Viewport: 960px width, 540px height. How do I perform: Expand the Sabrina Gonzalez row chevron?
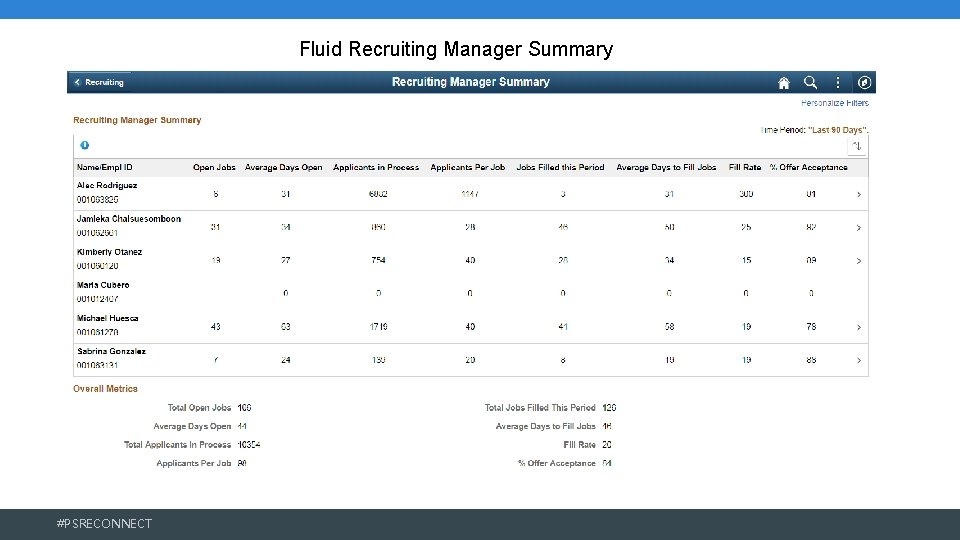coord(859,360)
